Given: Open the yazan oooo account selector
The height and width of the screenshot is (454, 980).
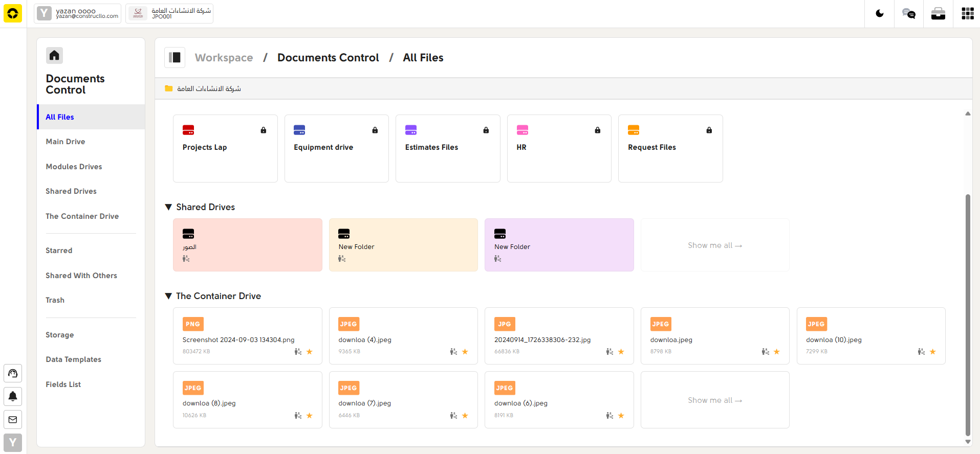Looking at the screenshot, I should (x=77, y=13).
